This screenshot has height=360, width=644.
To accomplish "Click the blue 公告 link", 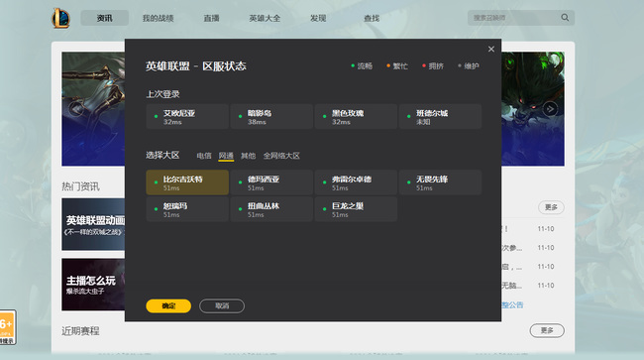I will 512,304.
